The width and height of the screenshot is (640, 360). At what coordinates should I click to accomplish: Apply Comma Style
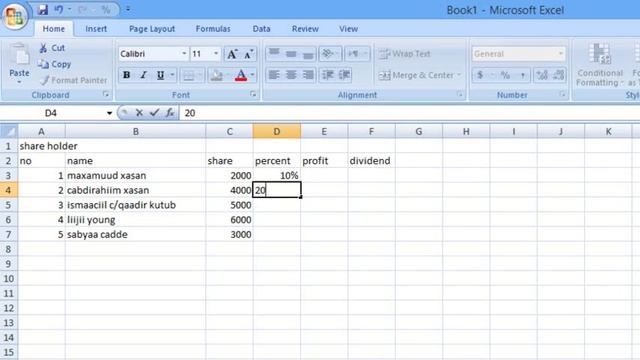(x=522, y=75)
